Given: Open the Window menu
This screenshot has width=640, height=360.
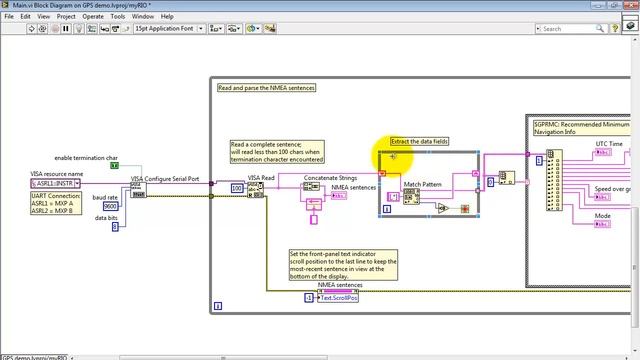Looking at the screenshot, I should pyautogui.click(x=142, y=16).
